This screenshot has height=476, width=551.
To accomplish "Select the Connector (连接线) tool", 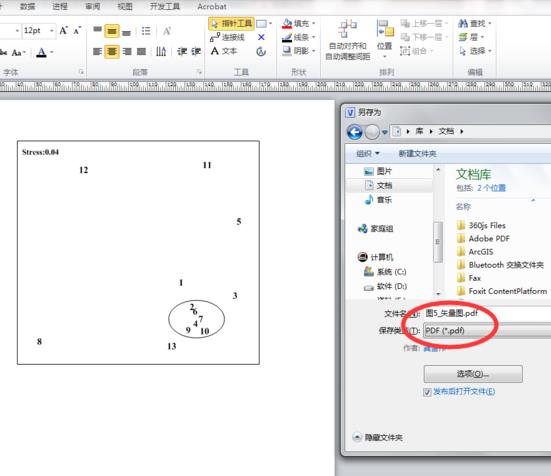I will tap(227, 37).
